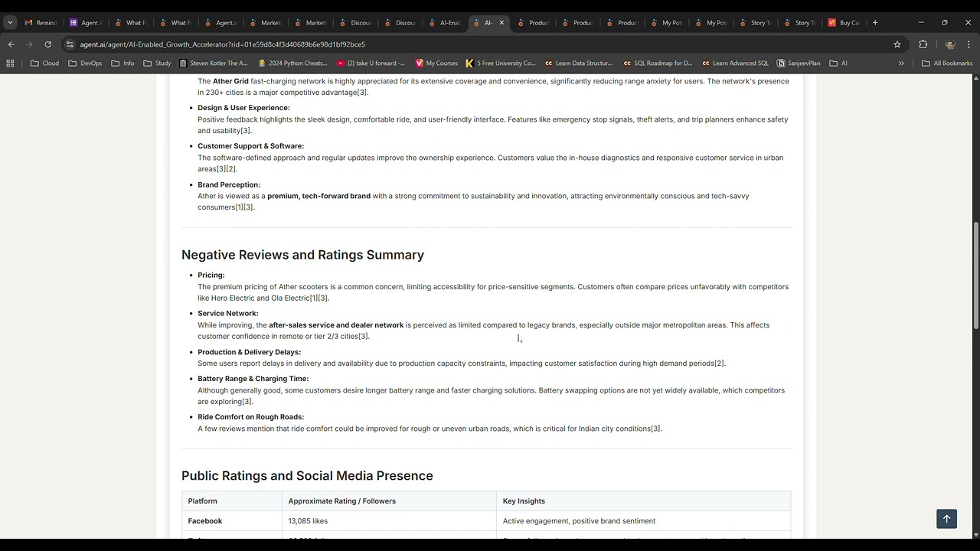Go back to the previous page

pyautogui.click(x=11, y=44)
